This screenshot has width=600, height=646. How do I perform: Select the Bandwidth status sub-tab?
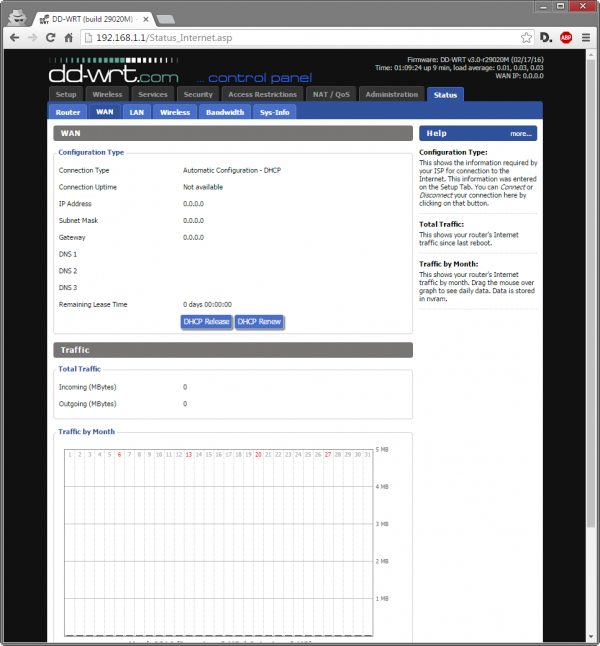coord(225,112)
